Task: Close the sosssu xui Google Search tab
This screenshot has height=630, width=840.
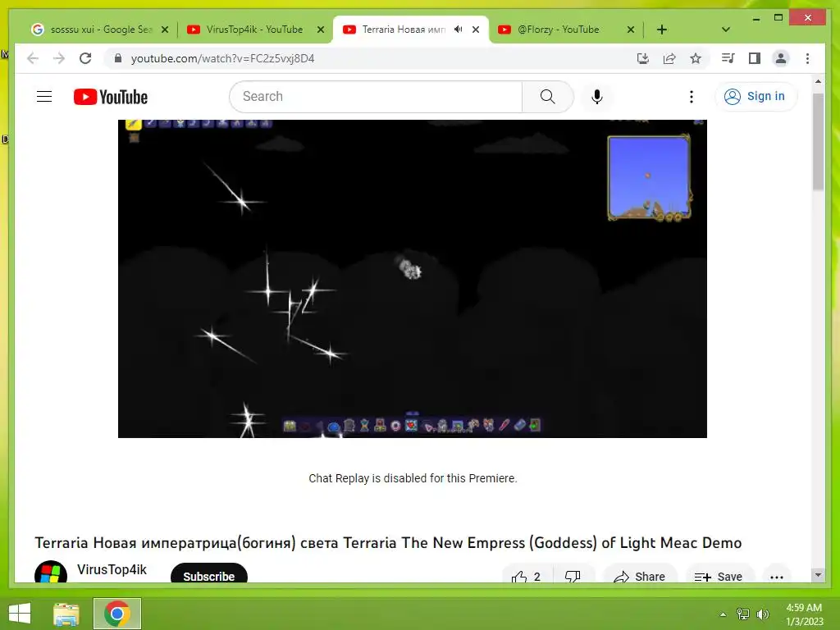Action: 165,30
